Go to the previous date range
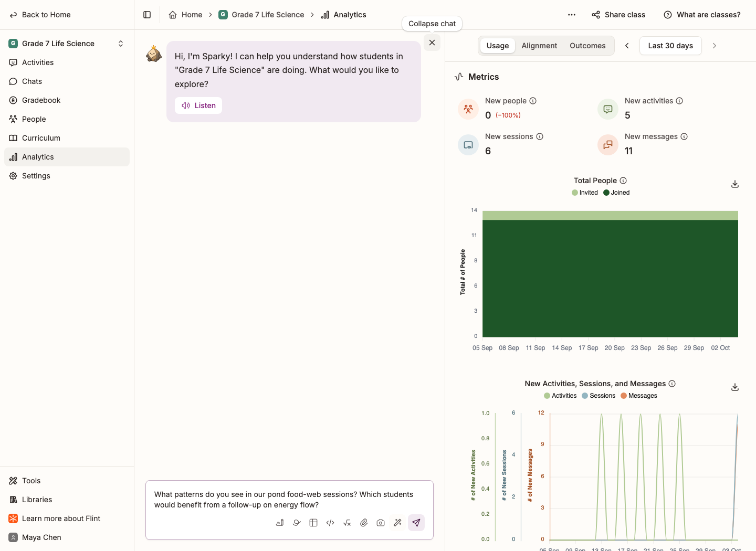The width and height of the screenshot is (756, 551). (627, 46)
